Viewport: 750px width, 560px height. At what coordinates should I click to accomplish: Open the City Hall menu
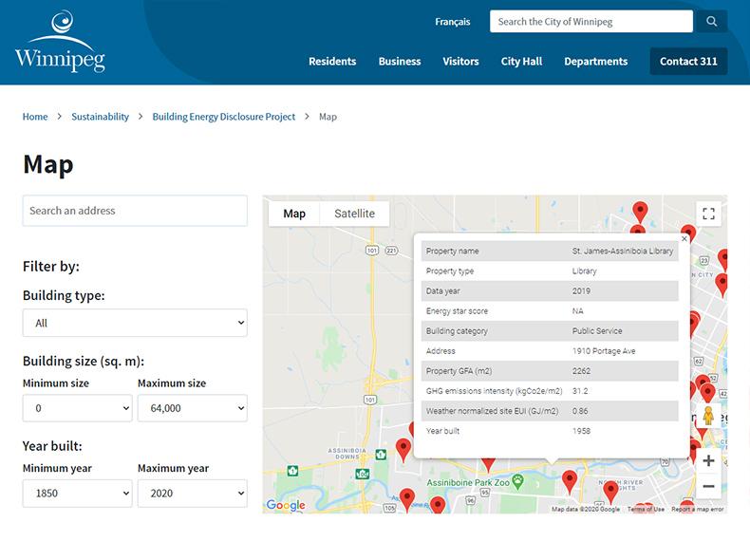521,62
